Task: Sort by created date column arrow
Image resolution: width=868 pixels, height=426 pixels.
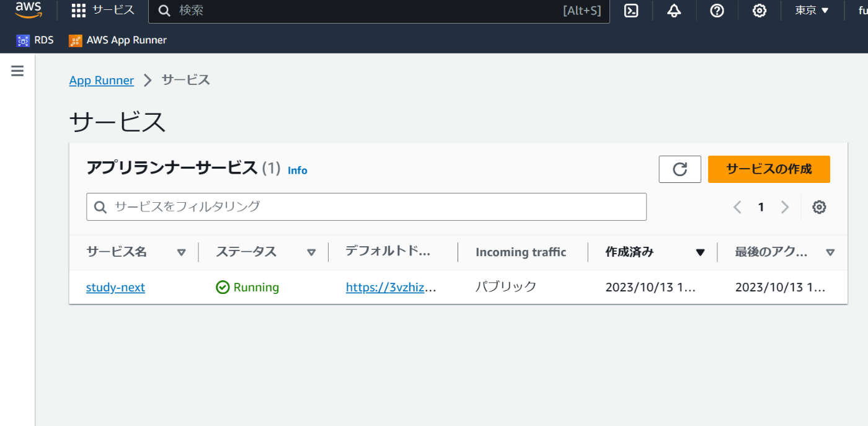Action: (x=701, y=252)
